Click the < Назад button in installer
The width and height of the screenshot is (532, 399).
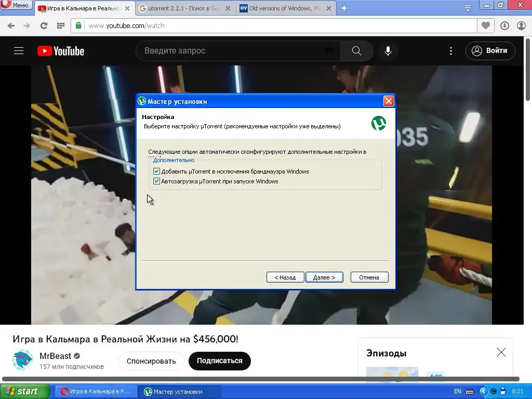[285, 277]
